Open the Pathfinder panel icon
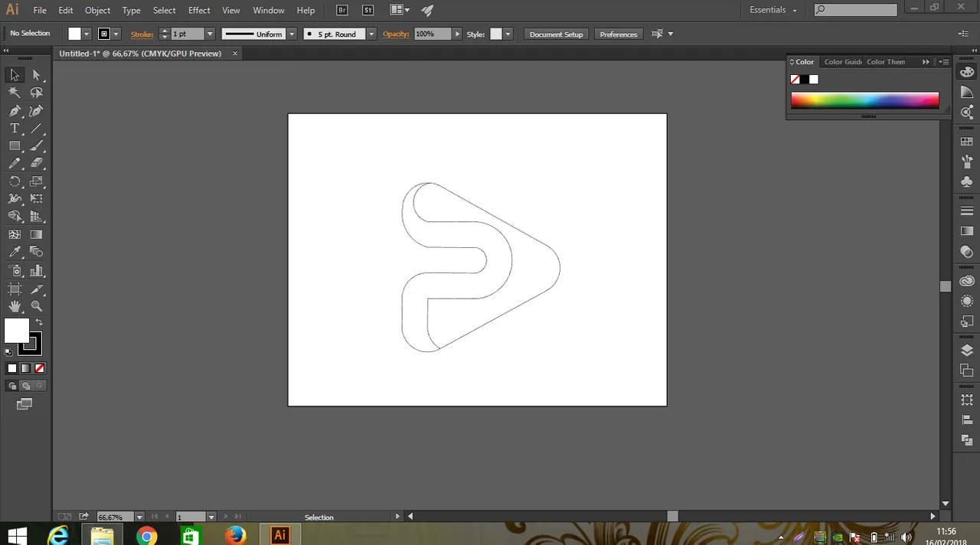Image resolution: width=980 pixels, height=545 pixels. click(967, 440)
